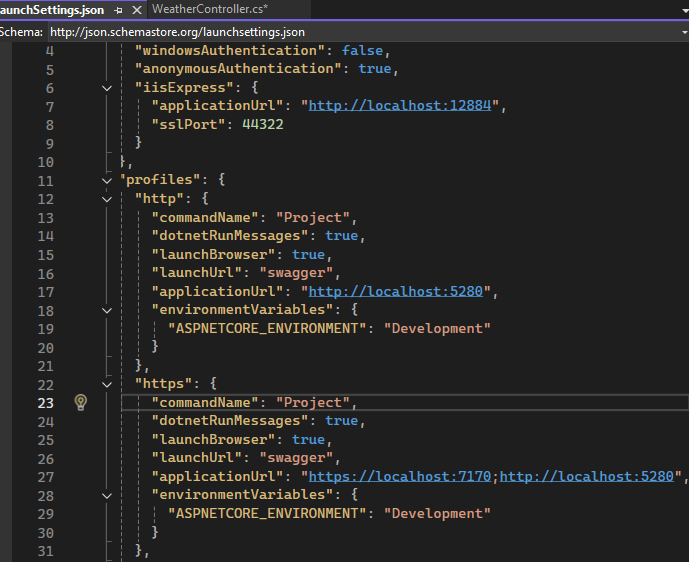Collapse the iisExpress section
This screenshot has width=689, height=562.
pos(107,88)
